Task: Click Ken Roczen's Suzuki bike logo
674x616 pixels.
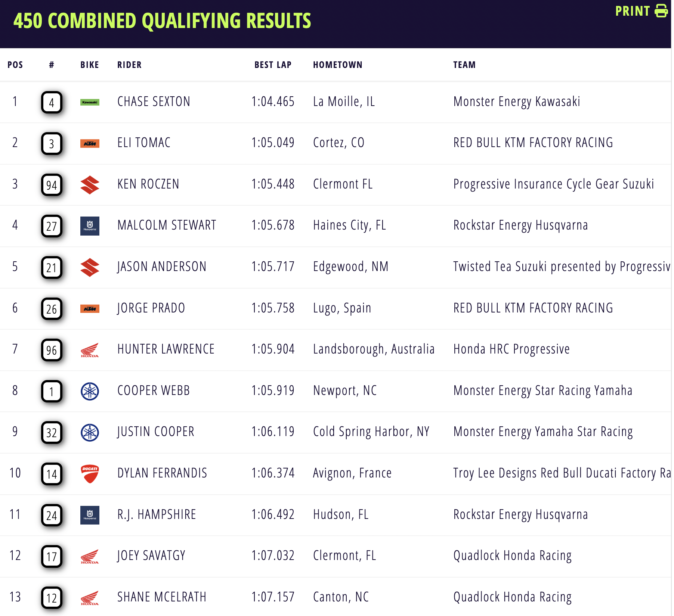Action: [x=90, y=185]
